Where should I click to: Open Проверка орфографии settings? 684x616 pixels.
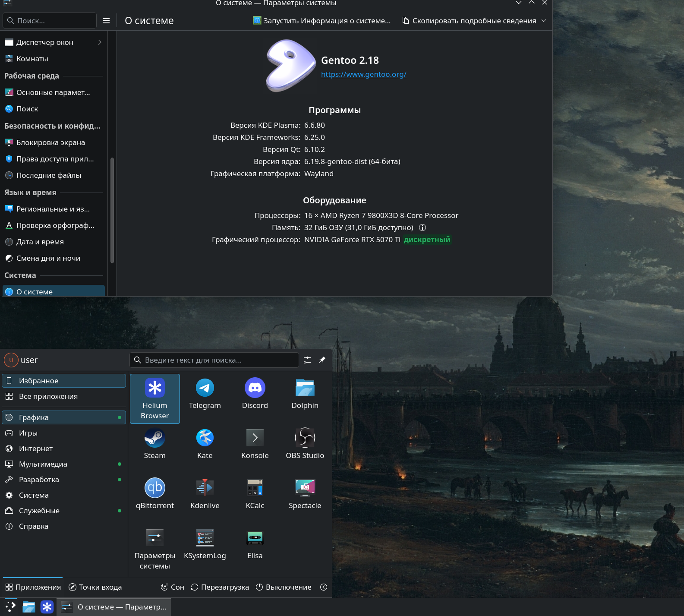point(54,225)
